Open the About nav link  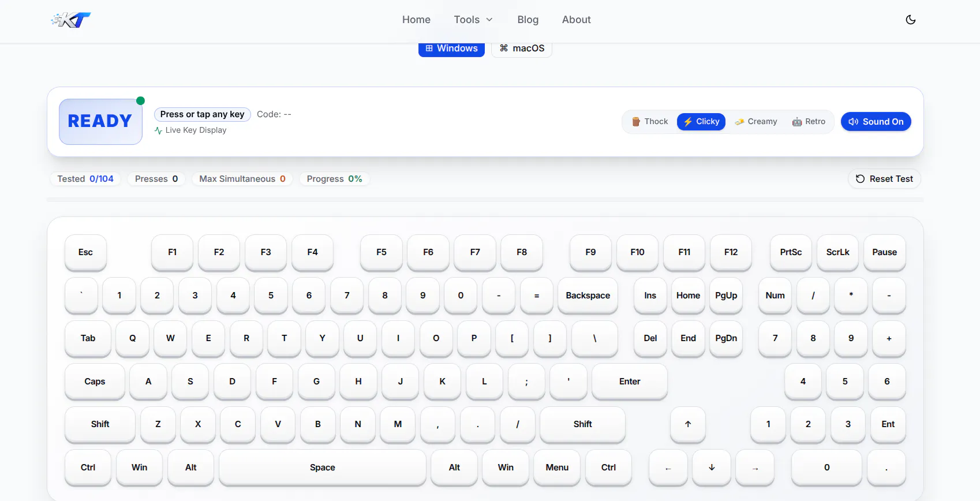tap(576, 20)
